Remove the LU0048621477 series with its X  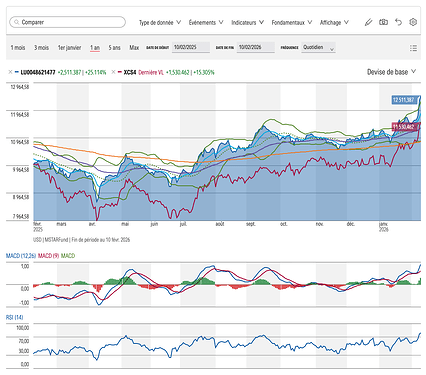pos(10,72)
